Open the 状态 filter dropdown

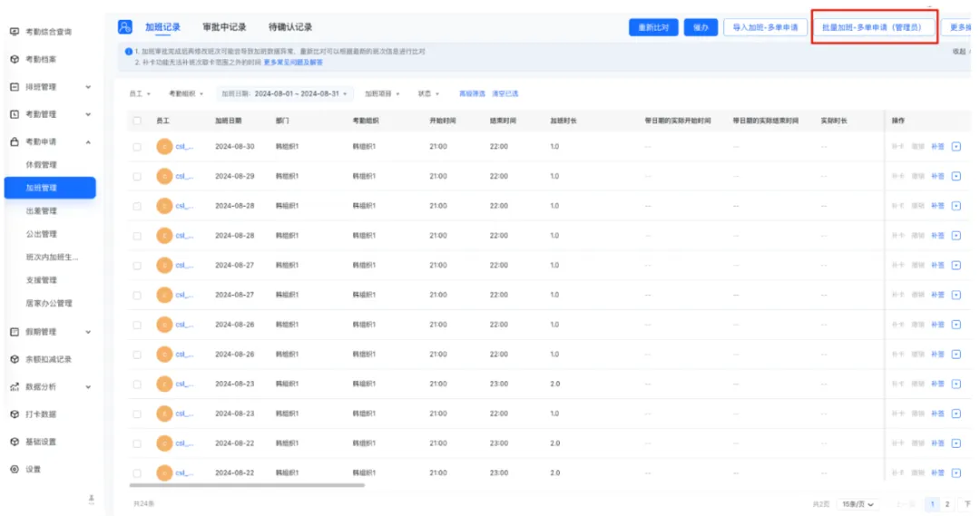(x=428, y=93)
